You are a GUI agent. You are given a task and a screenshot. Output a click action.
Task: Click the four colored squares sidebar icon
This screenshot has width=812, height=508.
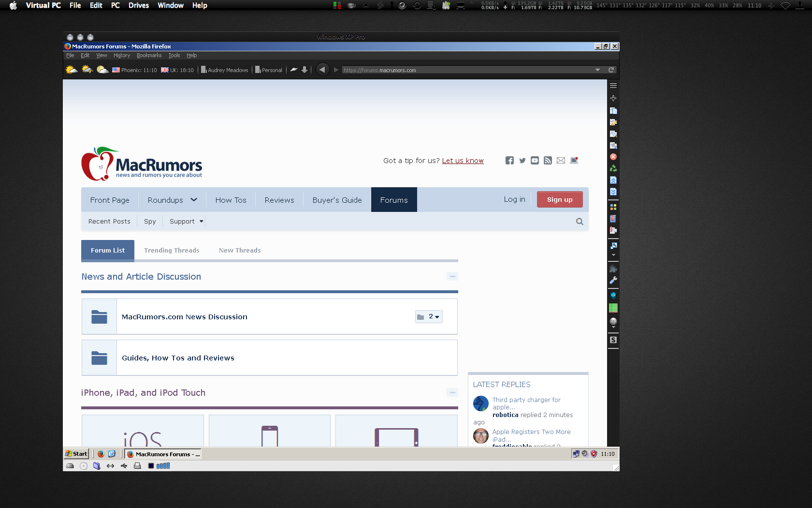point(613,207)
